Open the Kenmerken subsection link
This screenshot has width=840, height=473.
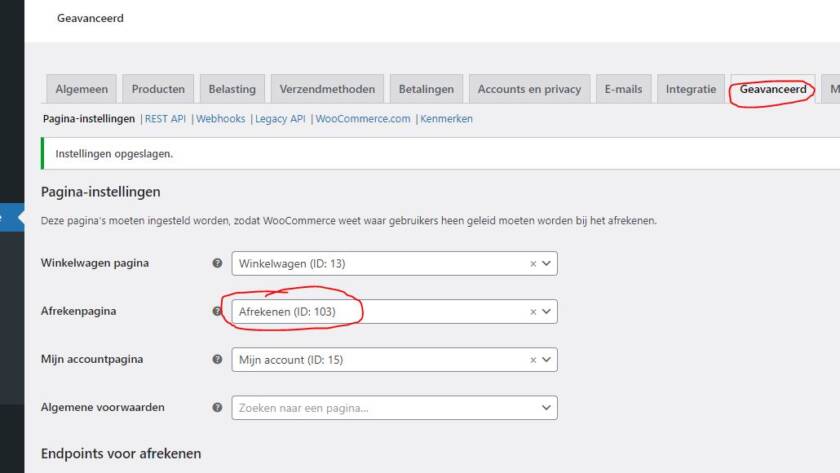[446, 119]
